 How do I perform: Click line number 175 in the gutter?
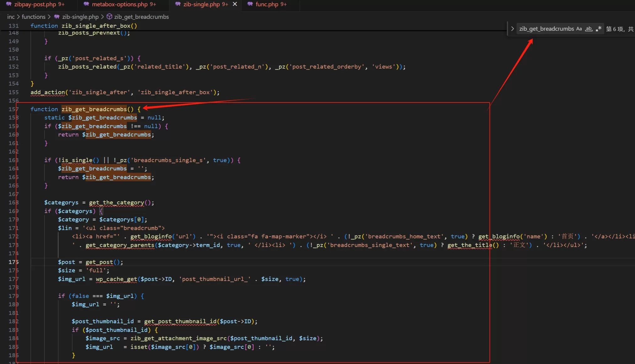coord(13,262)
